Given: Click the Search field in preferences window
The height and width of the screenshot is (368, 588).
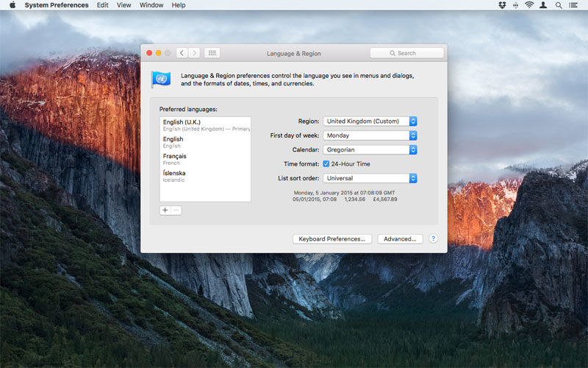Looking at the screenshot, I should coord(406,53).
